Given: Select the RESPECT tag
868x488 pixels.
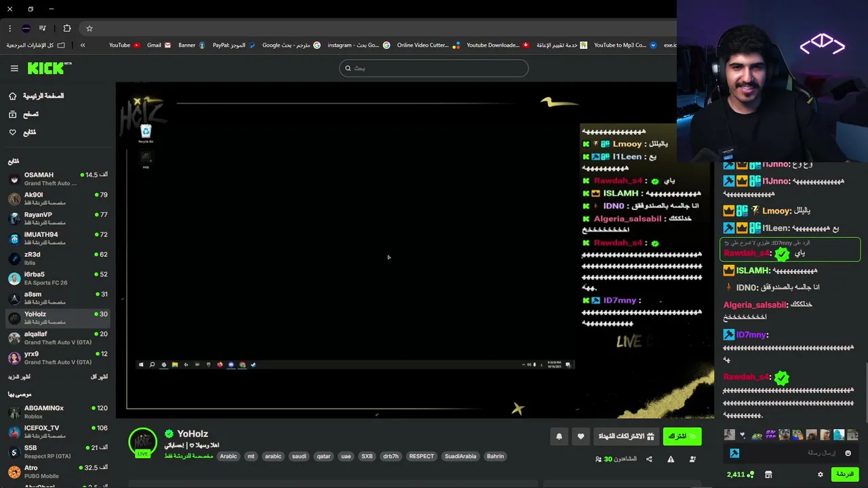Looking at the screenshot, I should point(421,456).
